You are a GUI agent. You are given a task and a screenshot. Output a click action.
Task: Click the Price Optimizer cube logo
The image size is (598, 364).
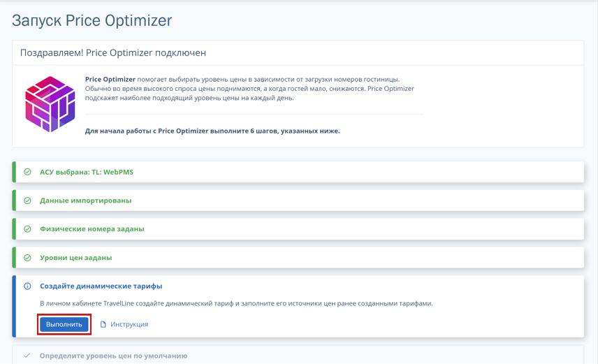pos(50,104)
